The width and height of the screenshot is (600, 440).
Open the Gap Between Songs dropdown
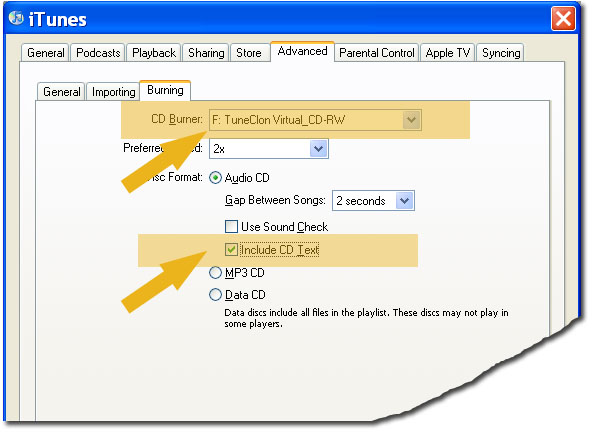[373, 200]
